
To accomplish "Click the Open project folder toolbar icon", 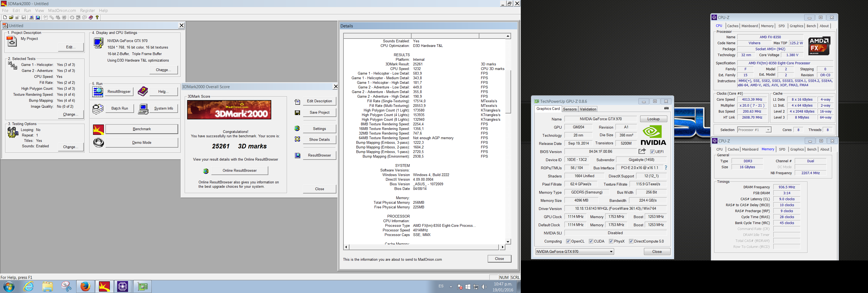I will click(11, 18).
